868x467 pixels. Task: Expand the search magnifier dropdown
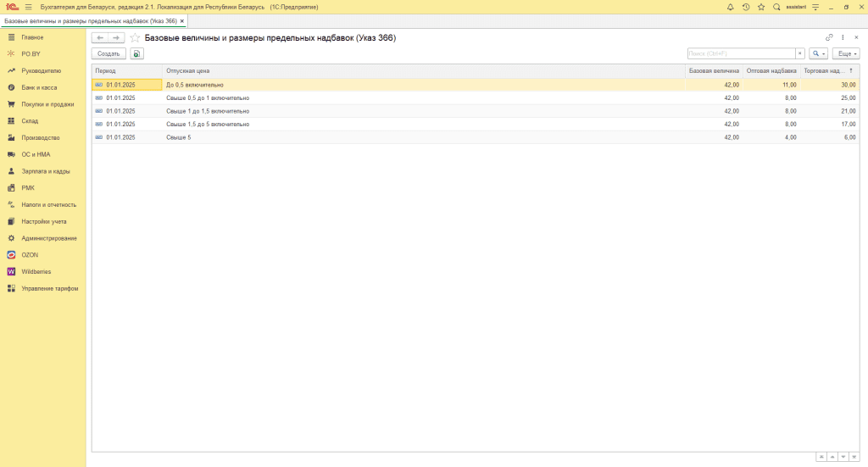[818, 53]
